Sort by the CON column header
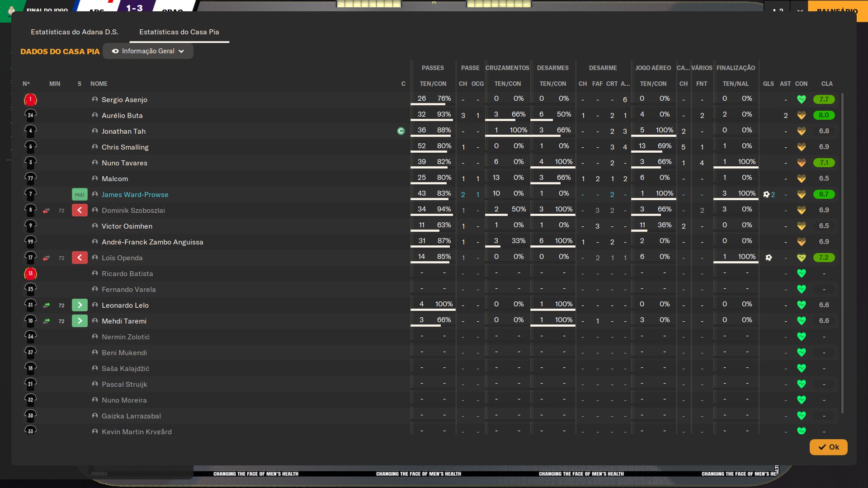868x488 pixels. tap(801, 84)
